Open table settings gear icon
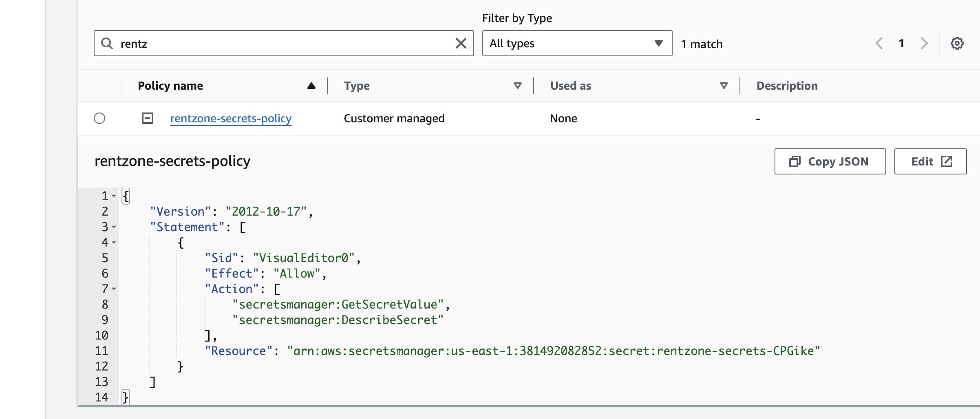This screenshot has width=980, height=419. (957, 43)
